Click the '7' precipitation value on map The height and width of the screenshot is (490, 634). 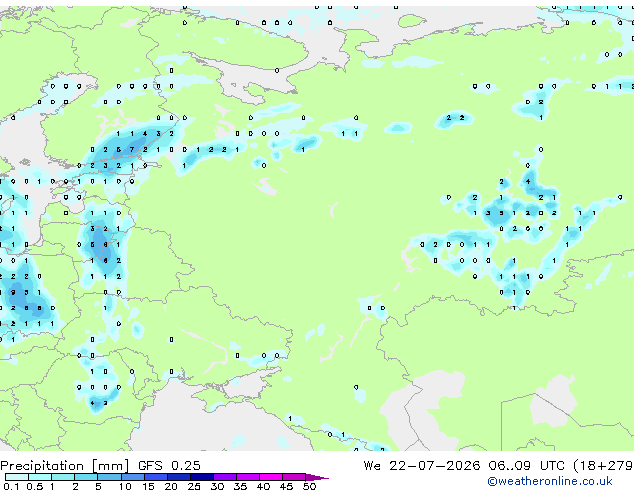pos(132,150)
